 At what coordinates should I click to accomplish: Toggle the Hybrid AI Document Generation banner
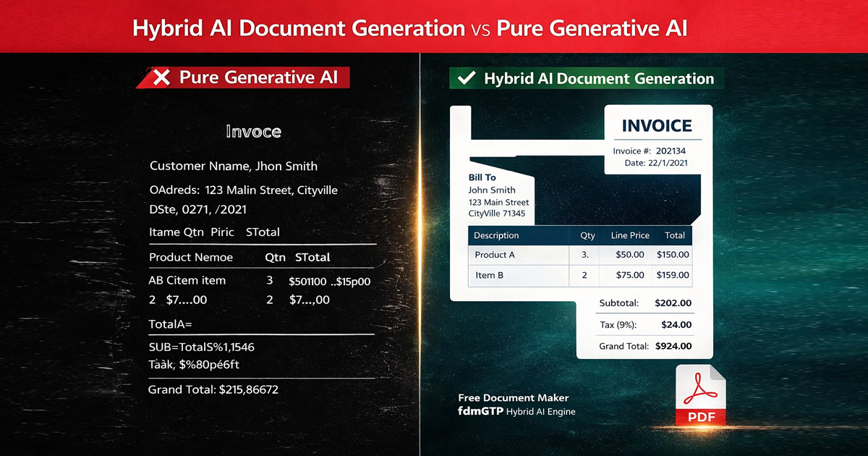click(586, 78)
